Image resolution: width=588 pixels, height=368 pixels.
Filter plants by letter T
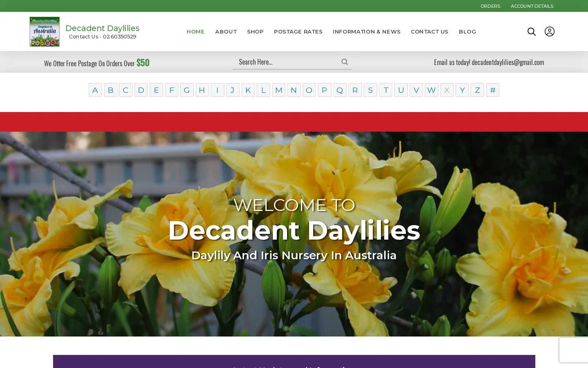[385, 90]
